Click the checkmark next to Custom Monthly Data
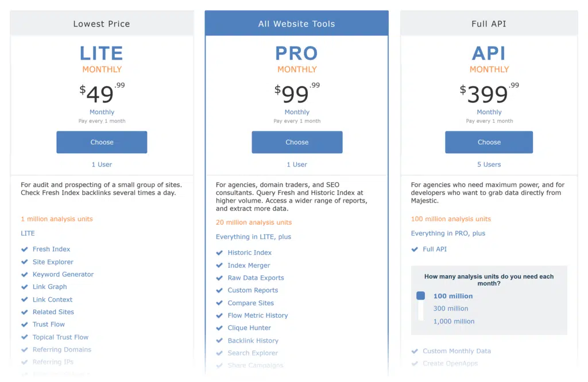Viewport: 588px width, 382px height. pos(415,351)
